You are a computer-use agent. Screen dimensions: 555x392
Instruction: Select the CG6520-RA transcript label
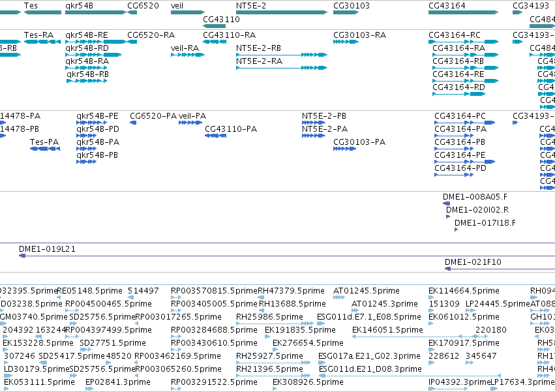151,35
